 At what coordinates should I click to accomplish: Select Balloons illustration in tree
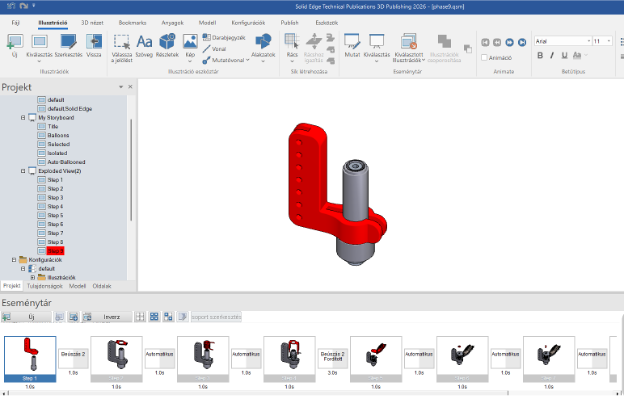(58, 135)
